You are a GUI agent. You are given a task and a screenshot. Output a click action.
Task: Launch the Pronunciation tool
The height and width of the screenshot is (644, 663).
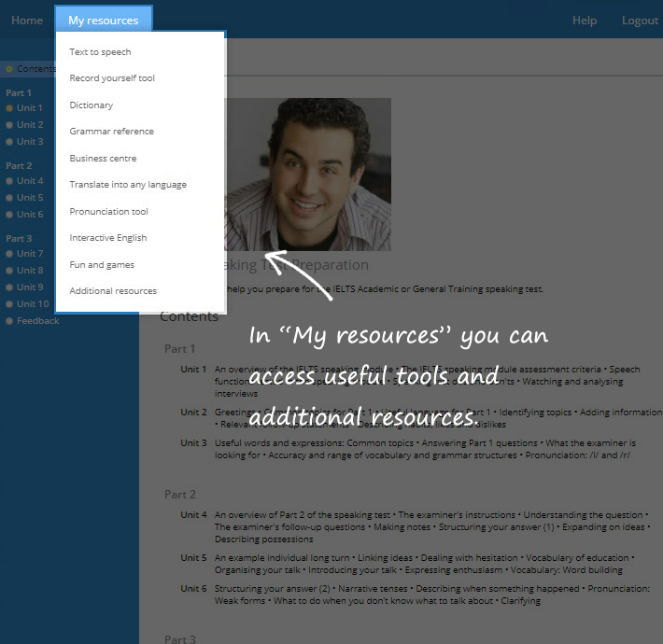click(108, 212)
